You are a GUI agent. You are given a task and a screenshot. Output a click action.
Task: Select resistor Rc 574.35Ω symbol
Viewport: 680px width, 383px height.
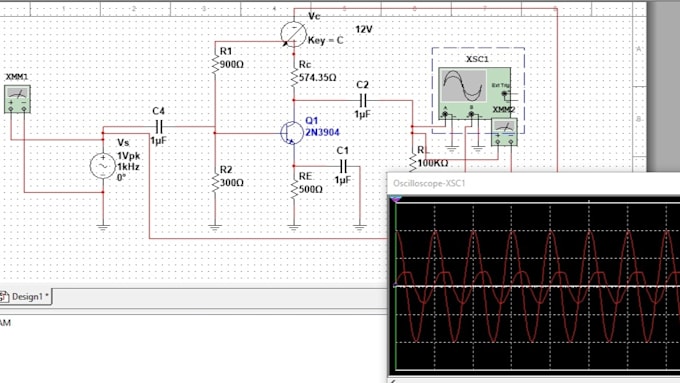coord(294,77)
